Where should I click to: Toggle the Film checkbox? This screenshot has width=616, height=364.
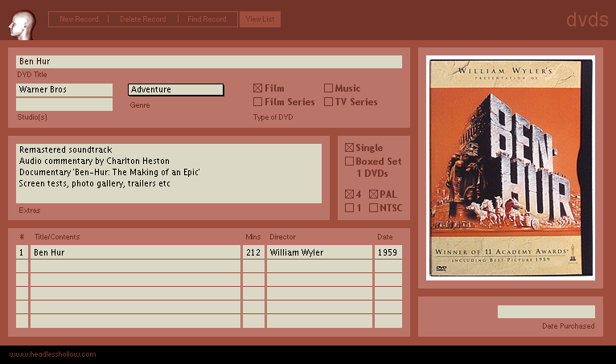coord(257,88)
